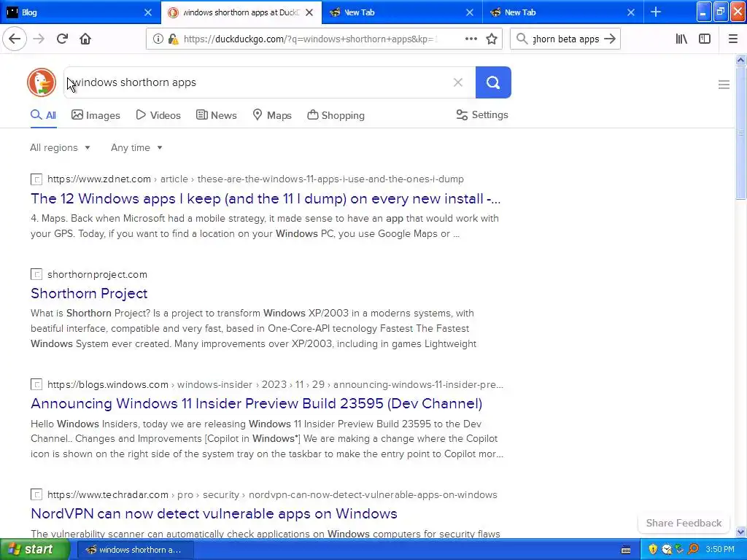Open page actions three-dot menu
The height and width of the screenshot is (560, 747).
tap(471, 39)
